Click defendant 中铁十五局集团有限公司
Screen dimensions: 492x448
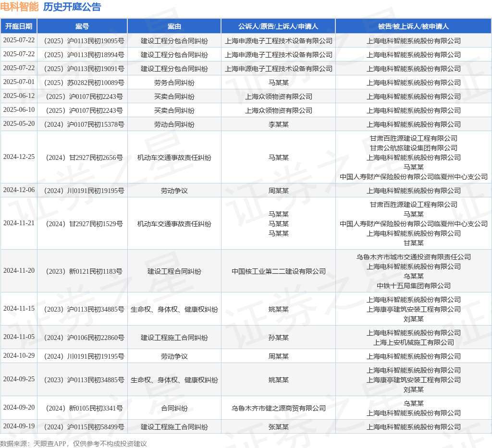tap(413, 286)
